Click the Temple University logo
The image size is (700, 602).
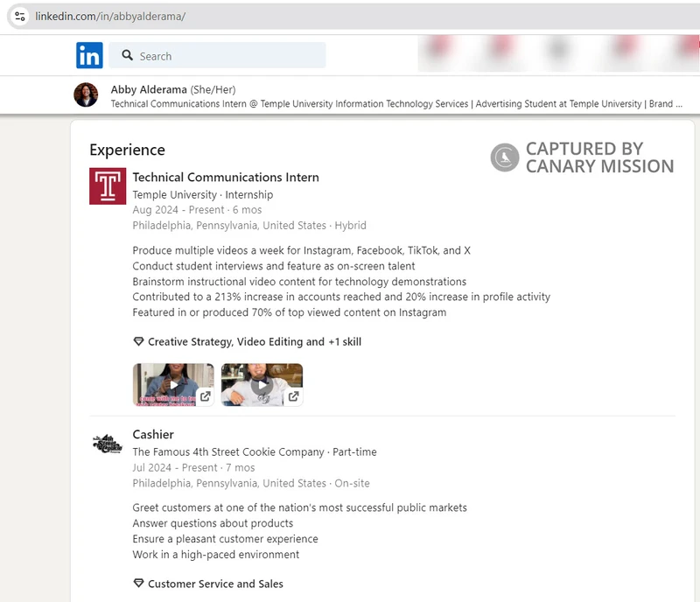point(107,185)
